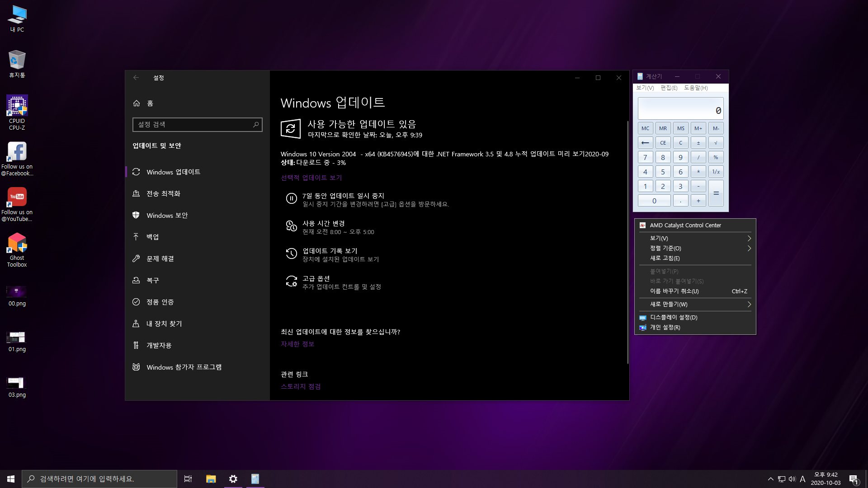Open the 편집(E) menu in calculator
Image resolution: width=868 pixels, height=488 pixels.
click(669, 88)
